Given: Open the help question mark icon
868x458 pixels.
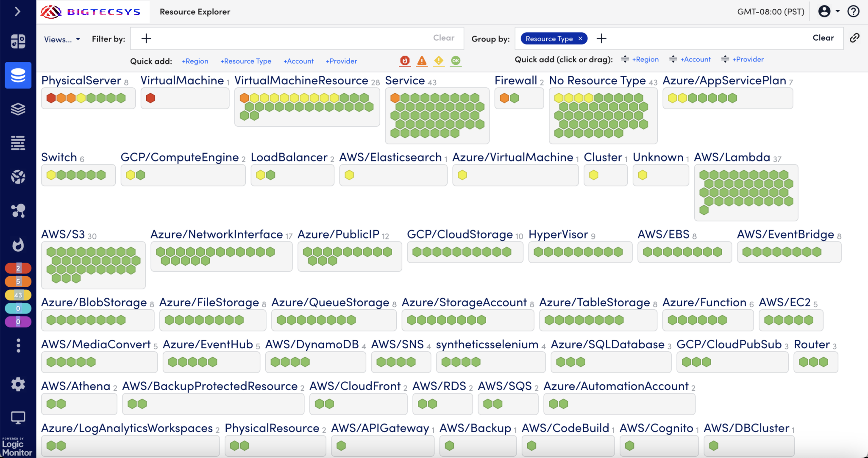Looking at the screenshot, I should tap(853, 11).
